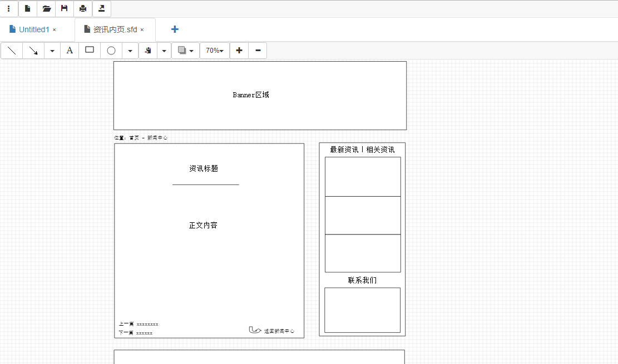
Task: Switch to the 资讯内页.sfd tab
Action: pos(115,29)
